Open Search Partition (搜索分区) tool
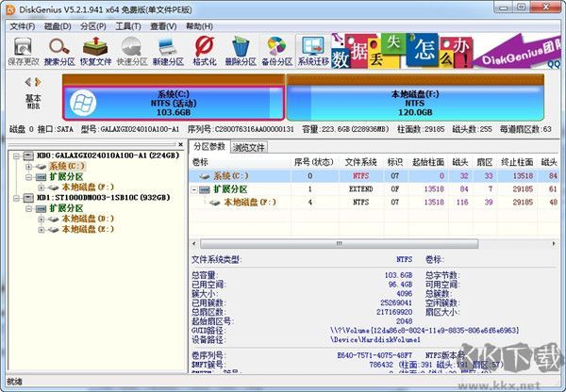 tap(59, 52)
